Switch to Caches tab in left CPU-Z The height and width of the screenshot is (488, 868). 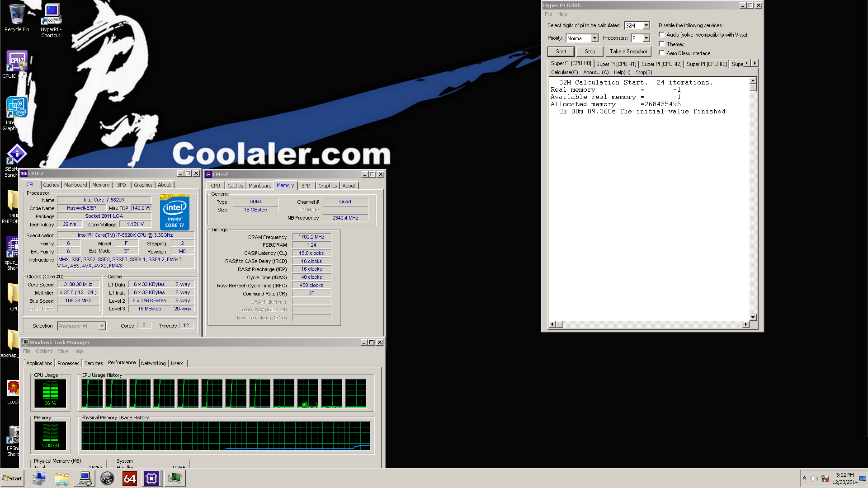(51, 185)
